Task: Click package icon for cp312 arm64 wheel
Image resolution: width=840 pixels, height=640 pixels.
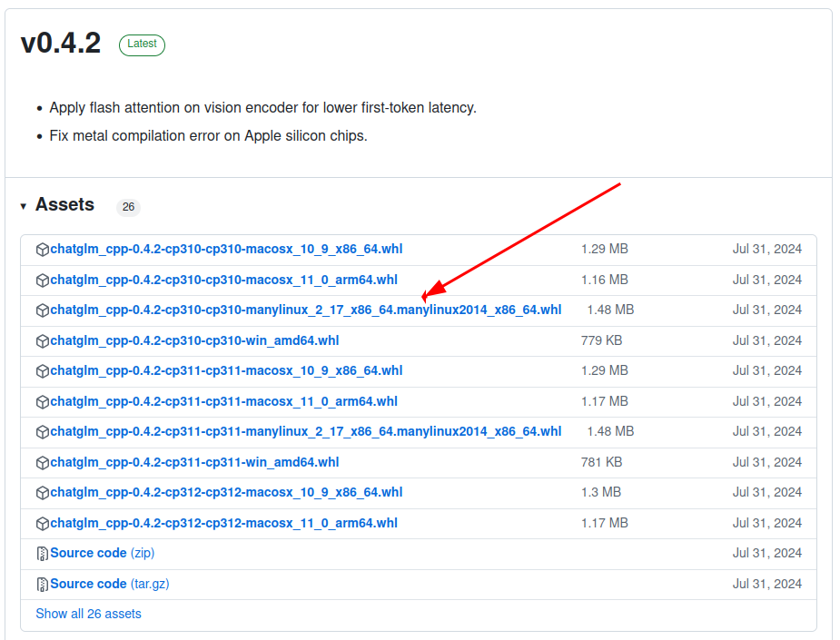Action: point(43,524)
